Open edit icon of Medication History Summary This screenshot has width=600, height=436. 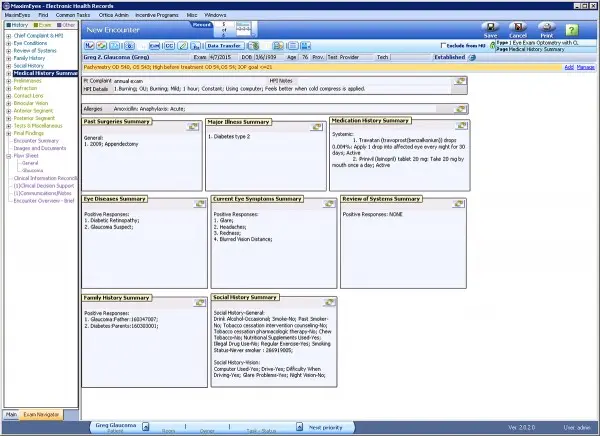click(x=461, y=125)
